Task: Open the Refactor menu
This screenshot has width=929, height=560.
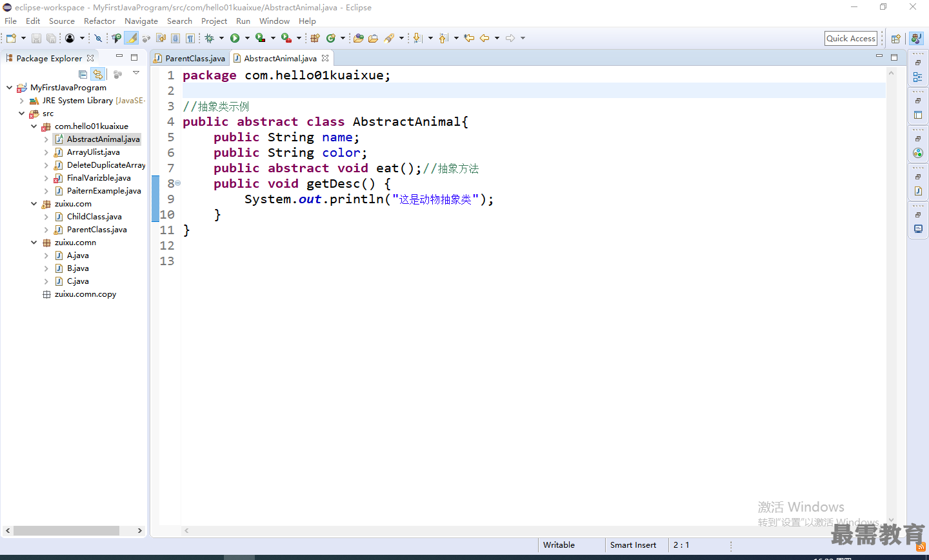Action: coord(99,21)
